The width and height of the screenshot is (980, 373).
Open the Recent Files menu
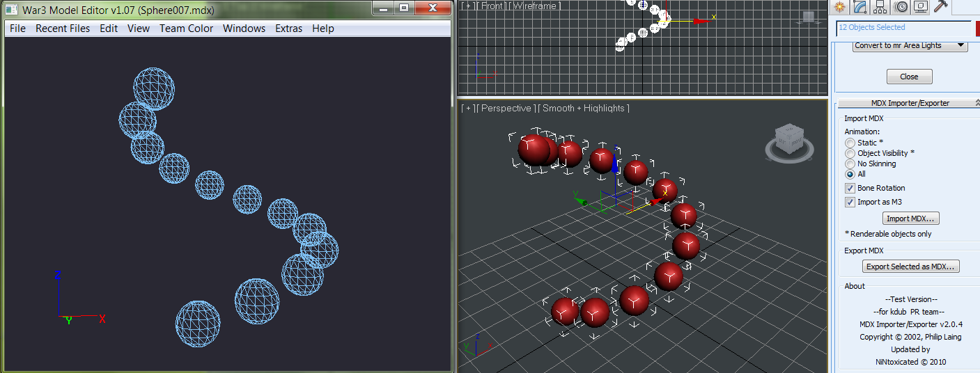tap(63, 29)
